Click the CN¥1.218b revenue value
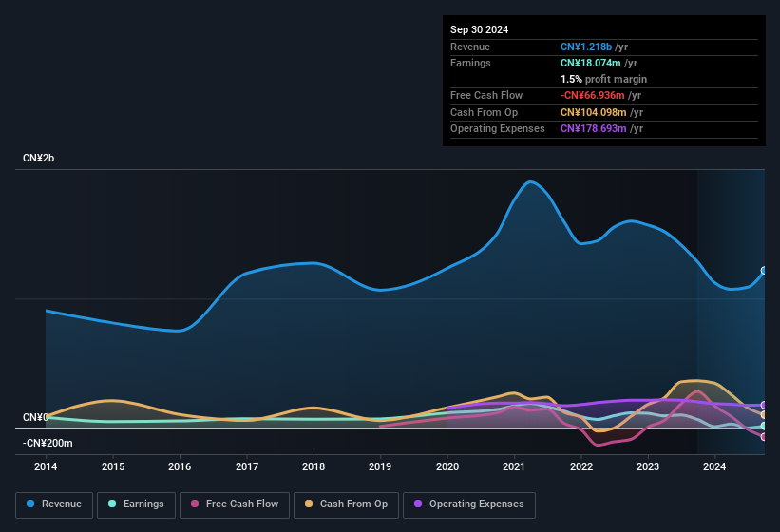 [x=586, y=47]
